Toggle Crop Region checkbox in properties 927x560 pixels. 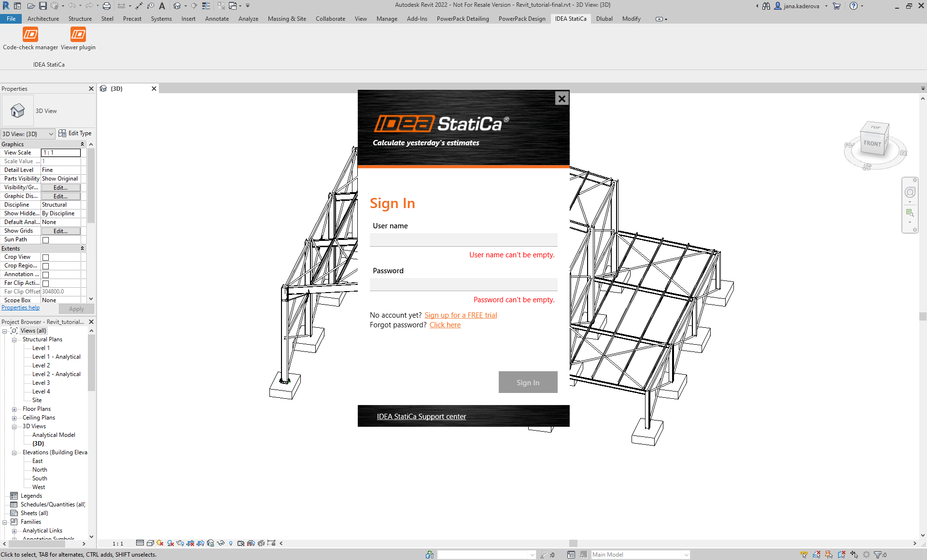point(46,266)
